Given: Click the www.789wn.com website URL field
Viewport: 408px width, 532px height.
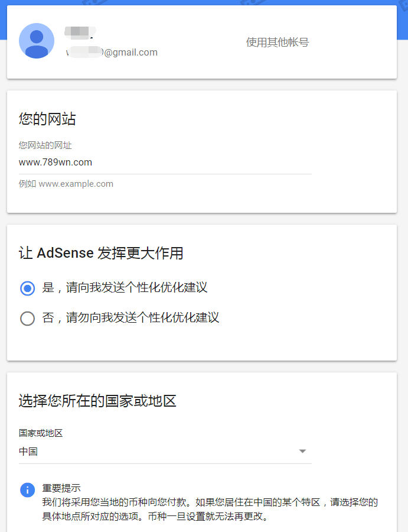Looking at the screenshot, I should 165,162.
